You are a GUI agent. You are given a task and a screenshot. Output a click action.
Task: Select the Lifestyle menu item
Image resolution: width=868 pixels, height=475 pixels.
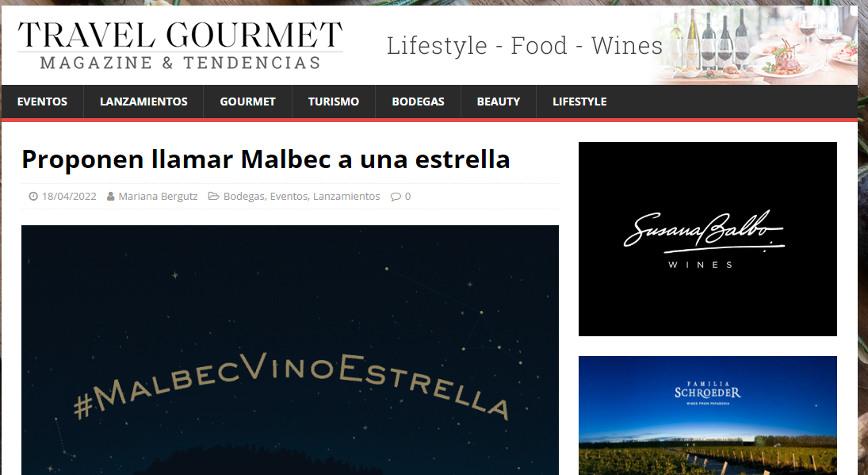pyautogui.click(x=579, y=102)
